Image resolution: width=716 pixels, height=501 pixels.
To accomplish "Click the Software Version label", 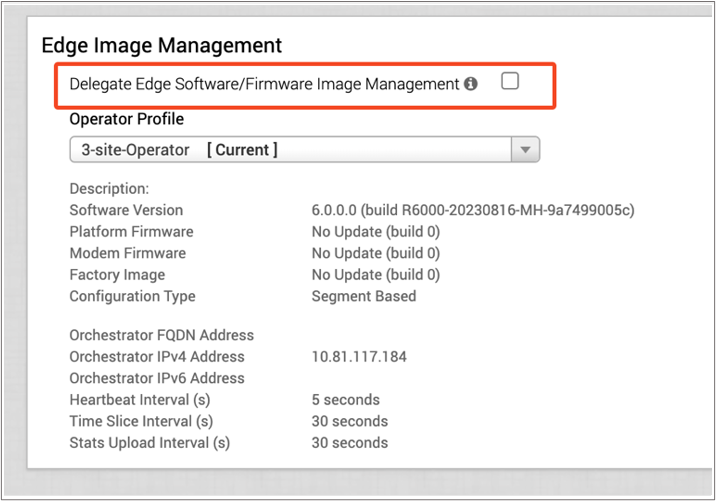I will (x=126, y=210).
